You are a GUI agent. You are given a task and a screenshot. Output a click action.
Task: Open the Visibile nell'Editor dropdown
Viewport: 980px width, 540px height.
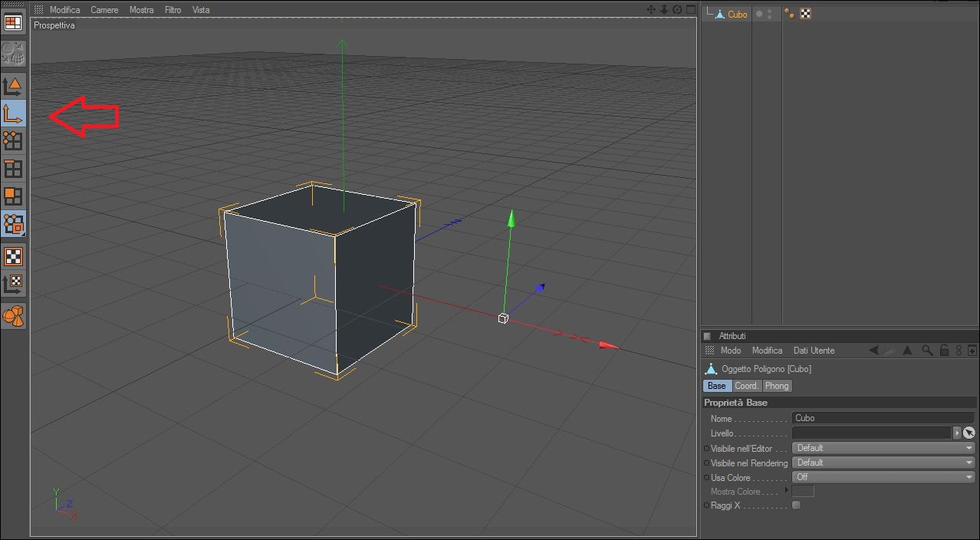point(883,448)
